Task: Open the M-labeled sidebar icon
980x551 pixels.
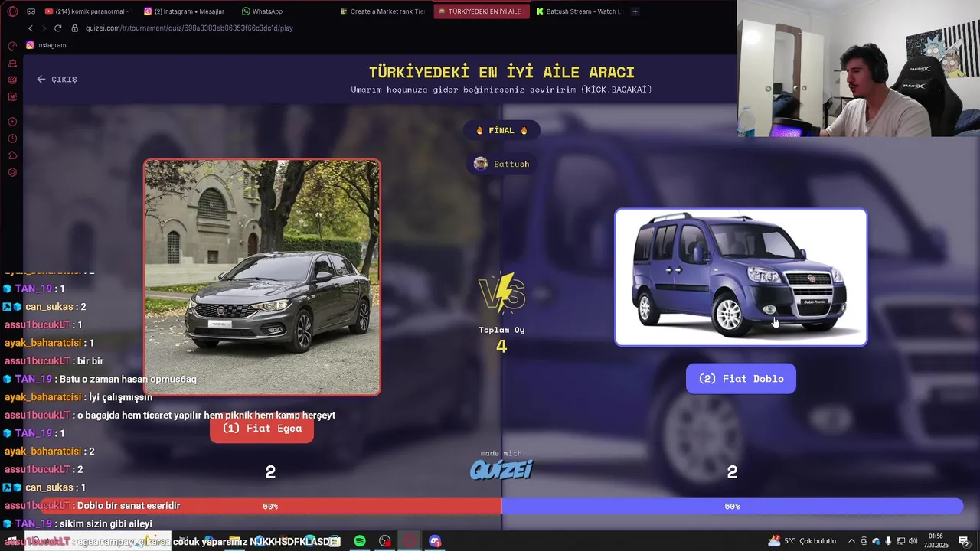Action: pyautogui.click(x=12, y=96)
